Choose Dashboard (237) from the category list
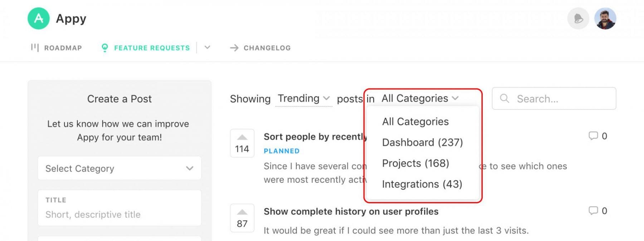Screen dimensions: 644x241 tap(423, 142)
